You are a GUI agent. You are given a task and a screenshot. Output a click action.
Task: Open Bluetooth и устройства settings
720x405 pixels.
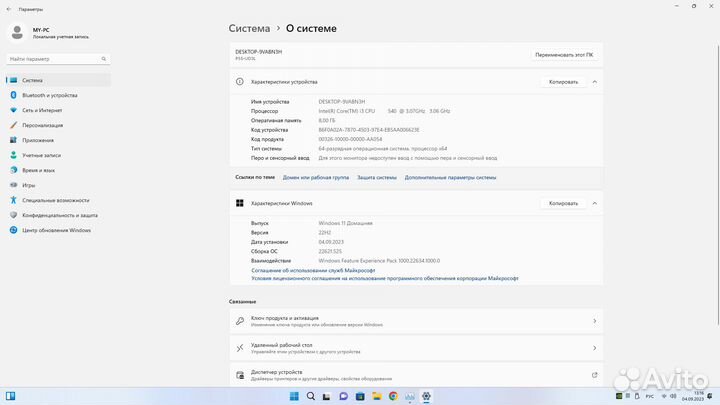[58, 95]
